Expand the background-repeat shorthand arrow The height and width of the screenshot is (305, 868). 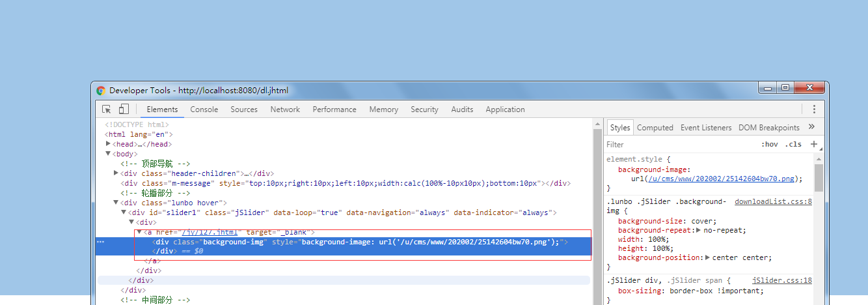698,230
